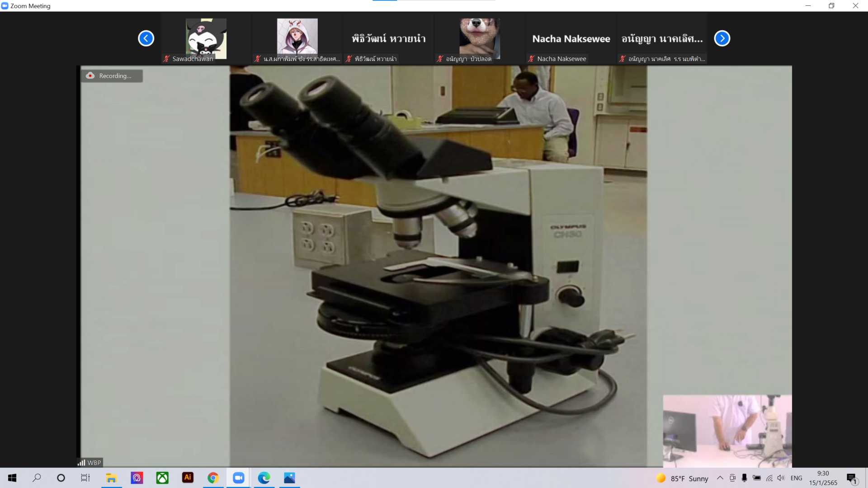Go to previous participants with left arrow
Screen dimensions: 868x488
(146, 38)
